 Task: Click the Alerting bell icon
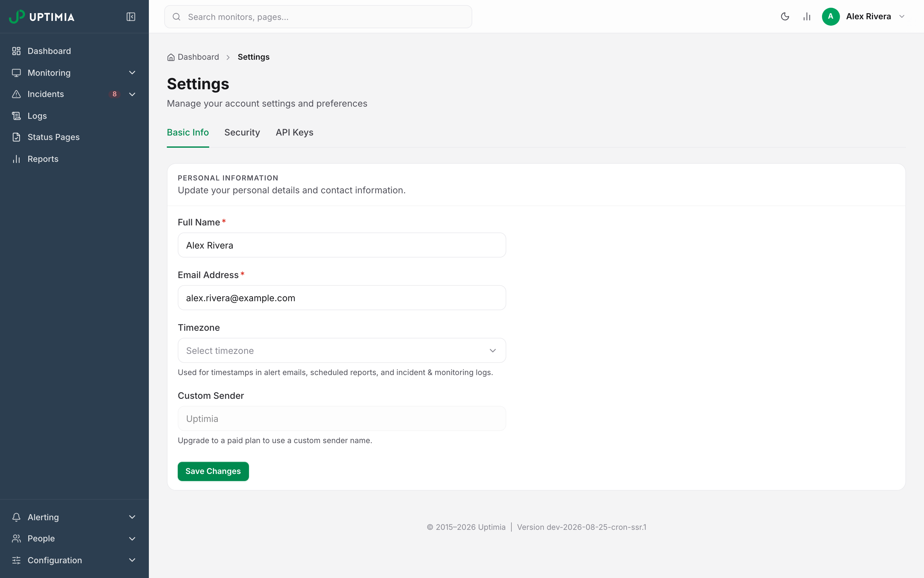(16, 517)
